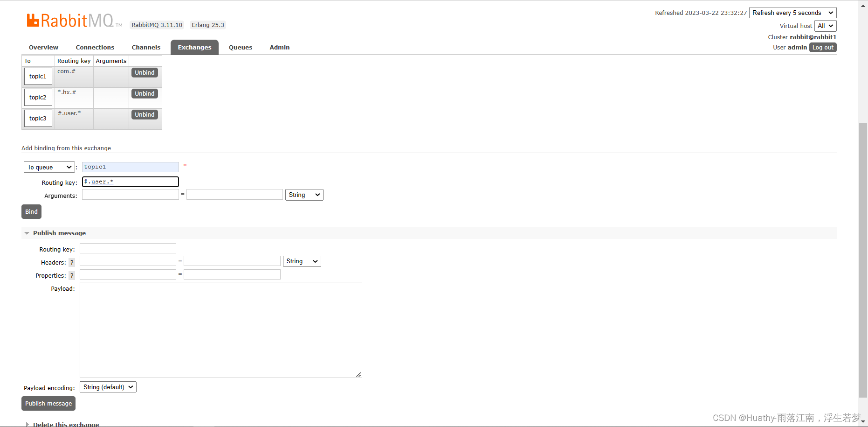This screenshot has width=868, height=427.
Task: Unbind the topic2 *.hx.# binding
Action: coord(145,93)
